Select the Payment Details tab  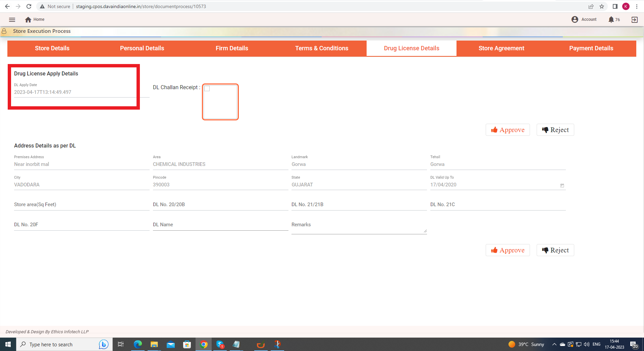(591, 48)
